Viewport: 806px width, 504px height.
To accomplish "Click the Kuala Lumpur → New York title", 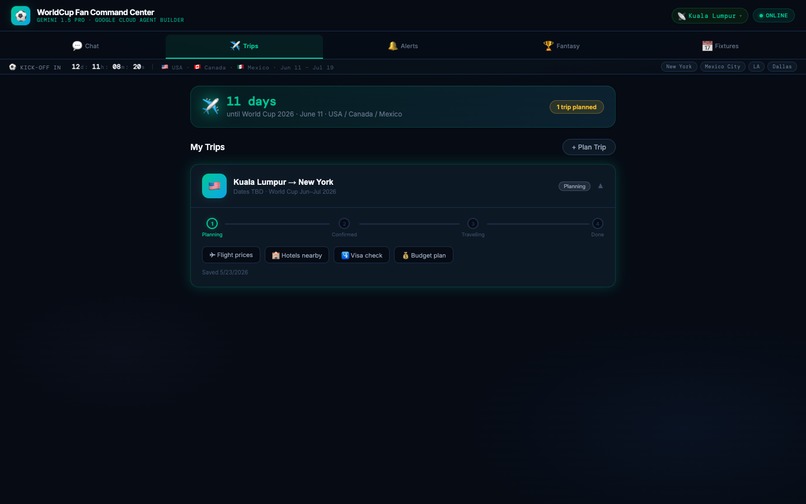I will [x=283, y=182].
